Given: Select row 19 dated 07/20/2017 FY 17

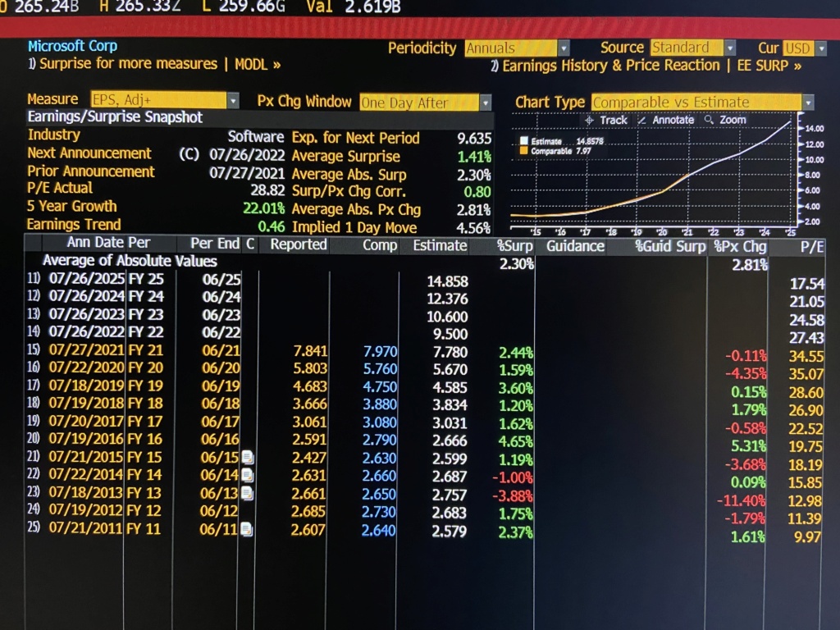Looking at the screenshot, I should tap(425, 422).
